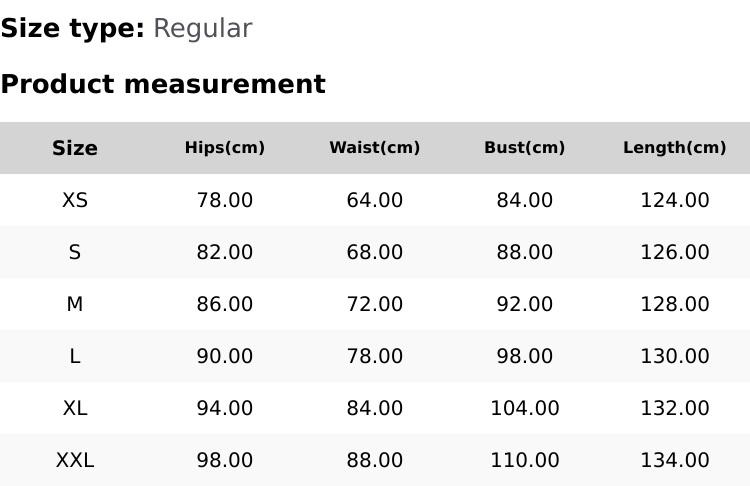This screenshot has width=750, height=486.
Task: Click the XL size row label
Action: 75,408
